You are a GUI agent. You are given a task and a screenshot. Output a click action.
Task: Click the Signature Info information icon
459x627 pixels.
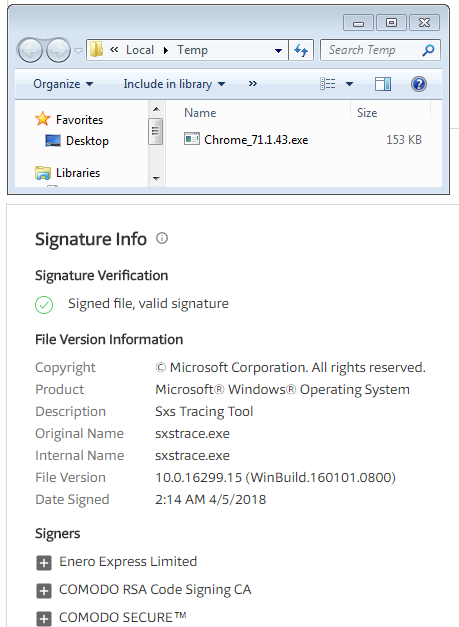tap(162, 238)
